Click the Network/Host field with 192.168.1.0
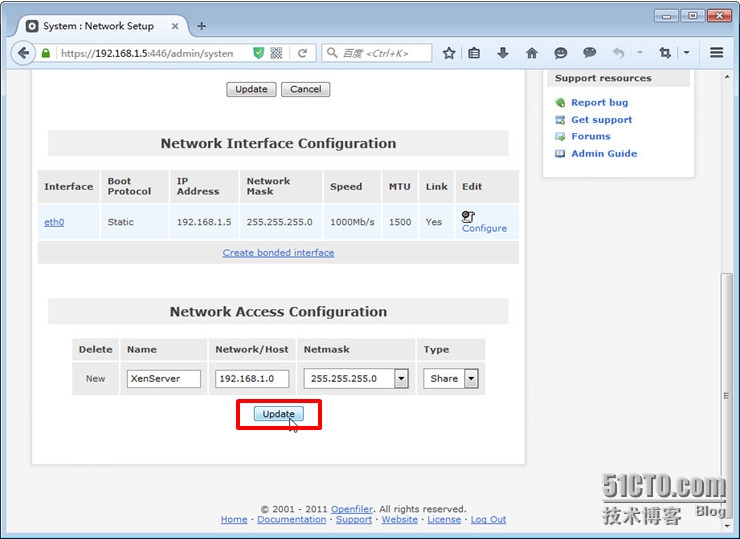 click(x=252, y=379)
